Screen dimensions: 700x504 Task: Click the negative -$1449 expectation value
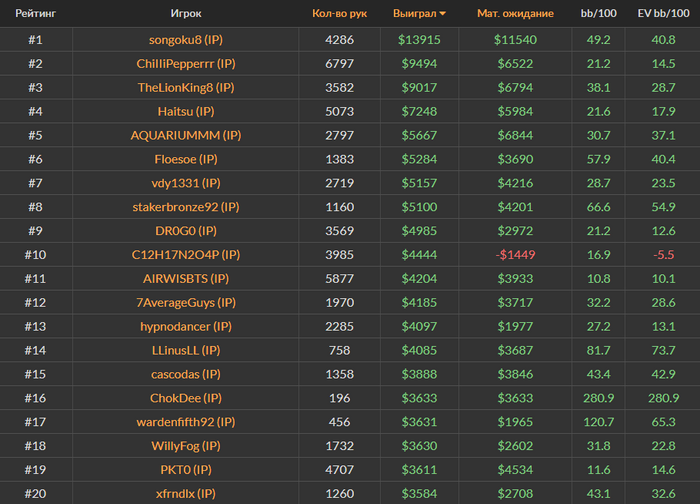(x=515, y=255)
